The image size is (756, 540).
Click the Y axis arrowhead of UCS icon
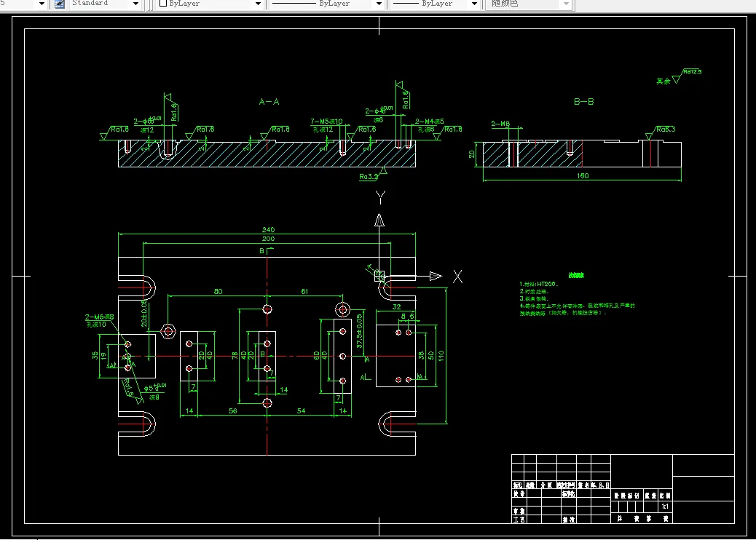pyautogui.click(x=379, y=220)
